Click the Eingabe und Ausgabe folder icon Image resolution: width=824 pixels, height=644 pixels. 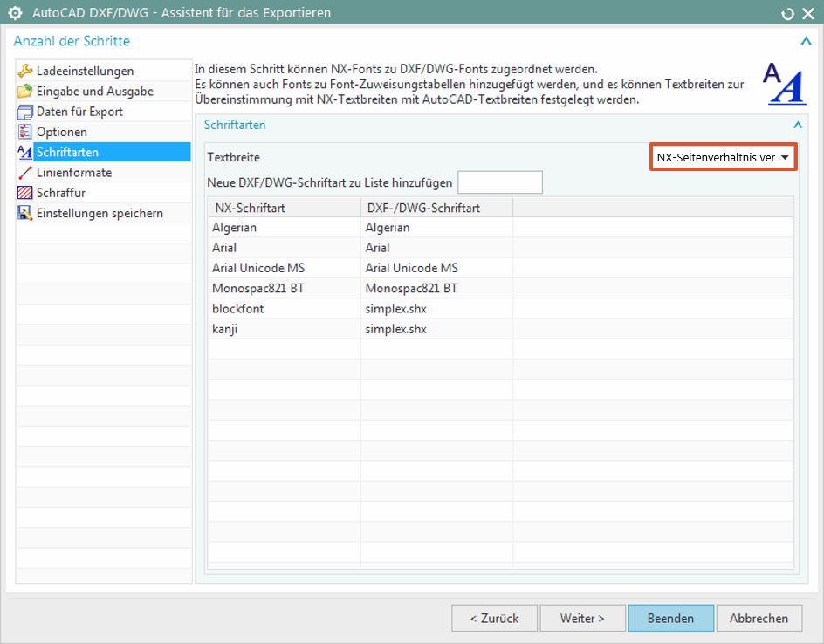[x=24, y=91]
